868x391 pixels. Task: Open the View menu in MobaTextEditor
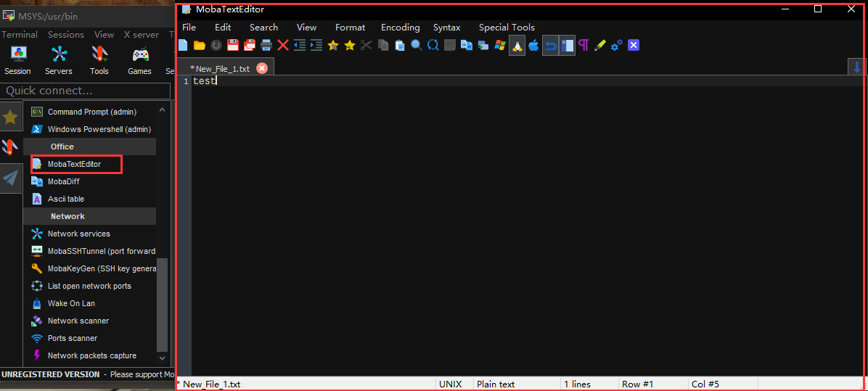(x=307, y=27)
